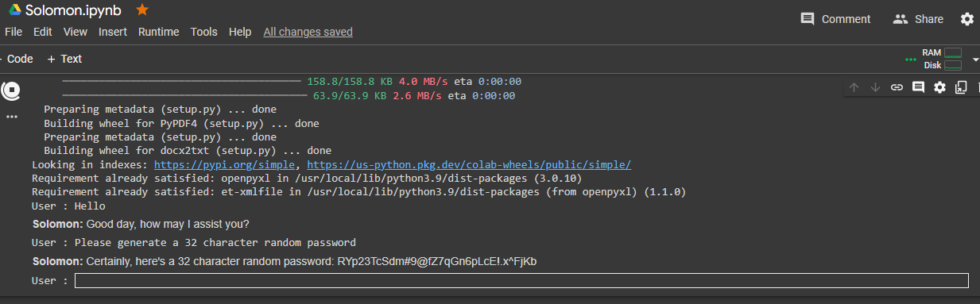Stop the running cell execution
980x304 pixels.
(x=11, y=90)
